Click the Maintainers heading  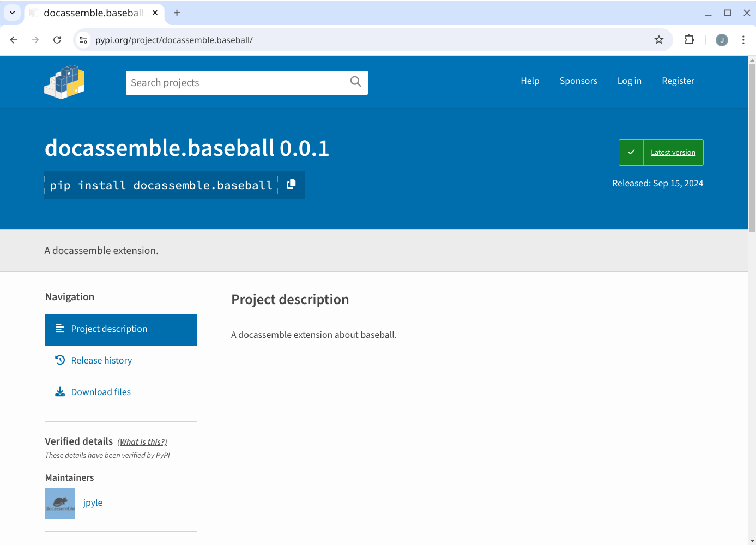[69, 477]
